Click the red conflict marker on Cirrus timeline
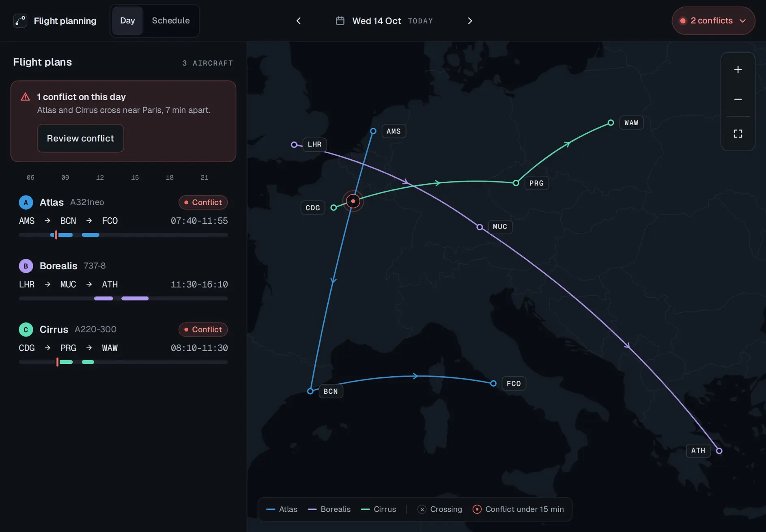This screenshot has width=766, height=532. coord(58,362)
